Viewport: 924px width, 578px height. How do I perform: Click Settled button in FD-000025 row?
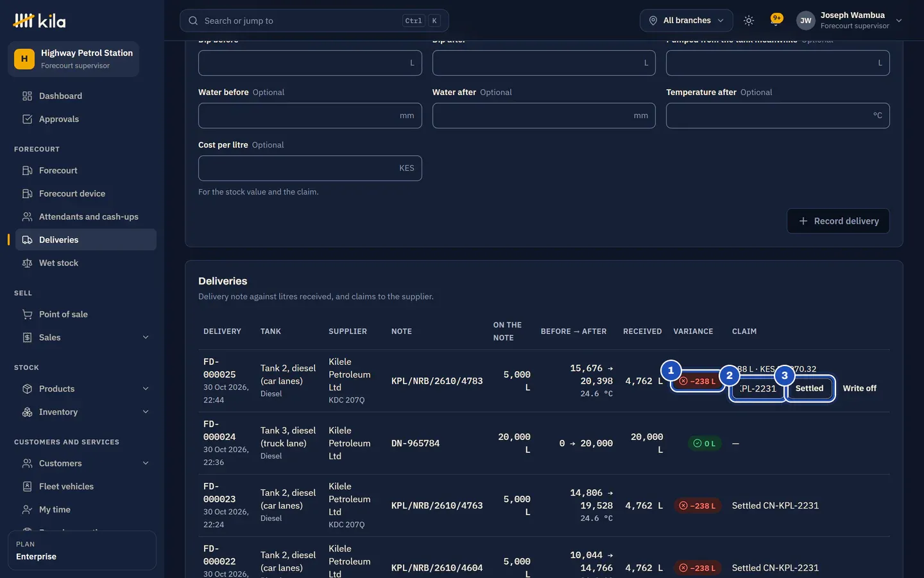coord(809,389)
